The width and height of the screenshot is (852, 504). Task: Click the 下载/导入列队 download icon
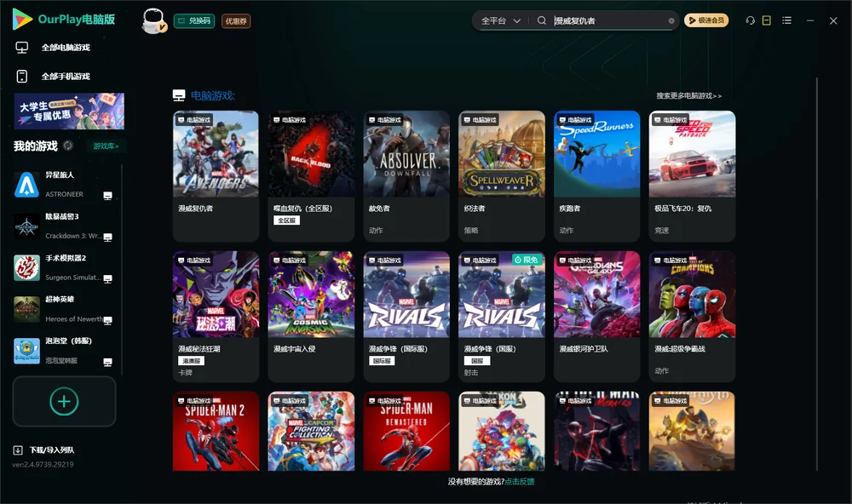(18, 450)
